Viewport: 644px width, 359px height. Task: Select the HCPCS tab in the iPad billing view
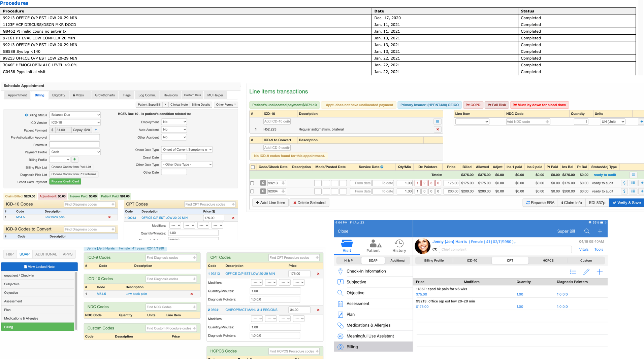(x=548, y=260)
